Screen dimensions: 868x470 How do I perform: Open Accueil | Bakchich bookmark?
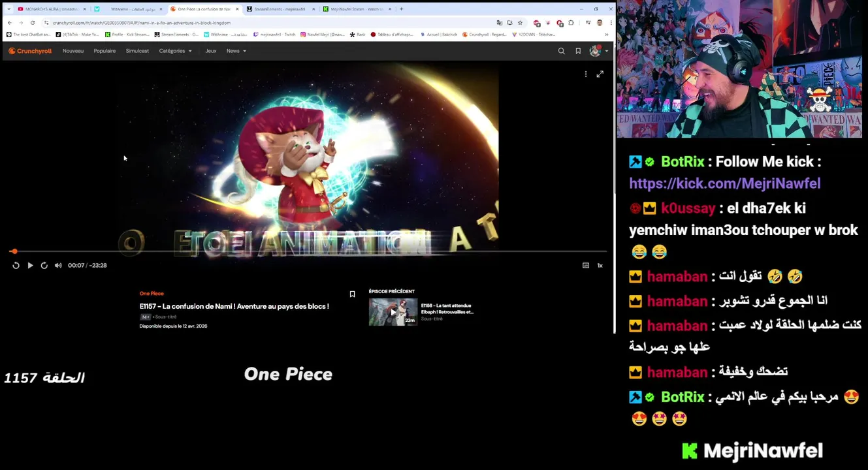click(439, 35)
